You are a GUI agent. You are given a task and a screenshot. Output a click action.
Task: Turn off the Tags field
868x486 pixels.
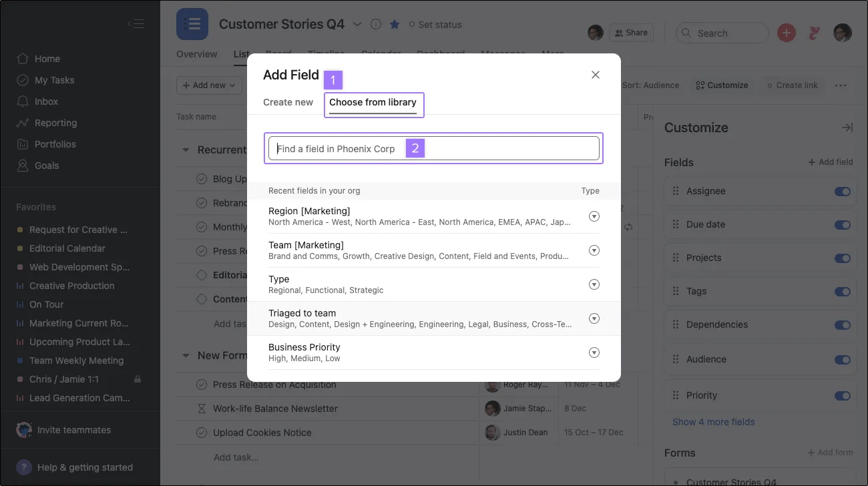pyautogui.click(x=843, y=291)
